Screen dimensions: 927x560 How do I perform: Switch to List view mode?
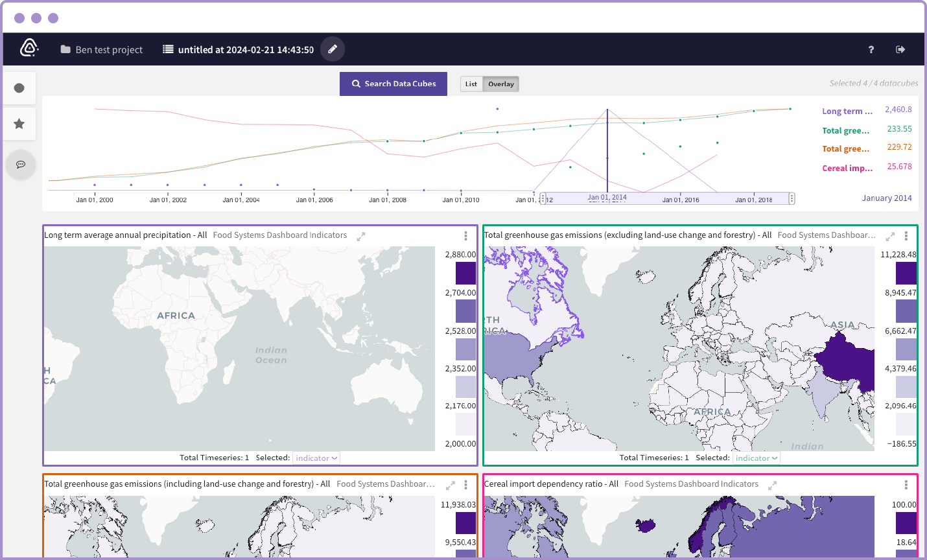point(471,84)
